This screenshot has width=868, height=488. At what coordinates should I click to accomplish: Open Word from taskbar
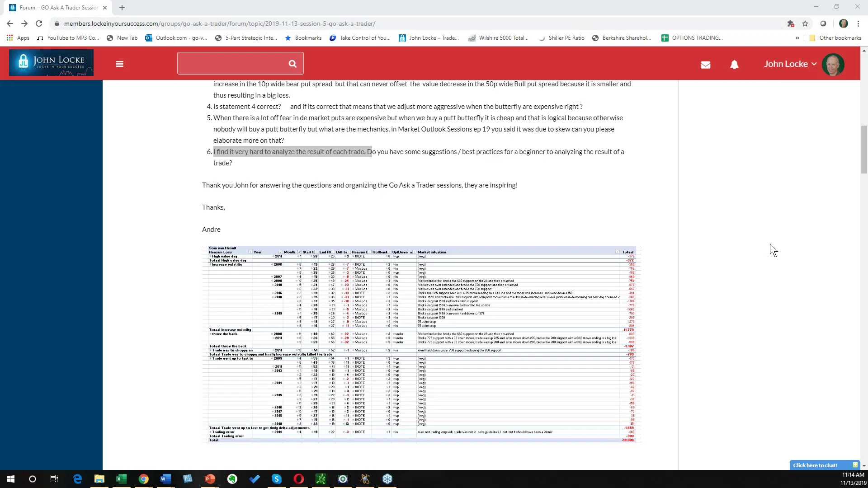(x=165, y=479)
